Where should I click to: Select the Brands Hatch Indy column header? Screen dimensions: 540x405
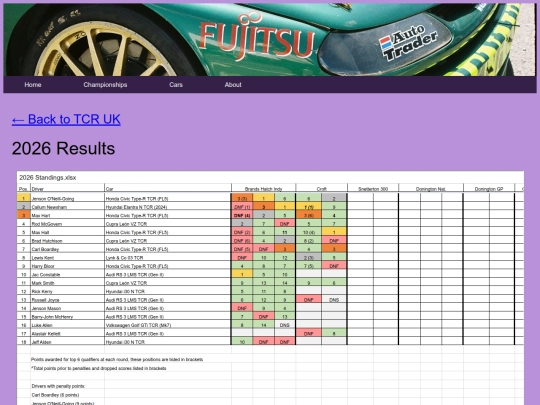pos(263,189)
